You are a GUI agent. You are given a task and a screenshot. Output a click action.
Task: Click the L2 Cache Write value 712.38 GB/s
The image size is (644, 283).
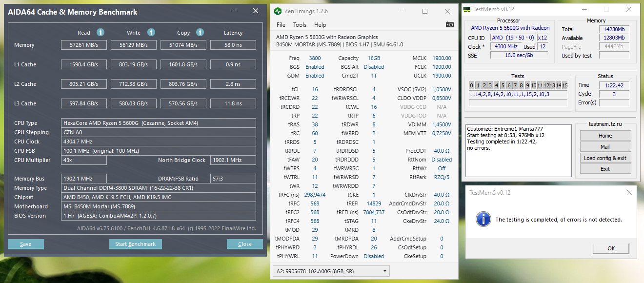pyautogui.click(x=133, y=84)
